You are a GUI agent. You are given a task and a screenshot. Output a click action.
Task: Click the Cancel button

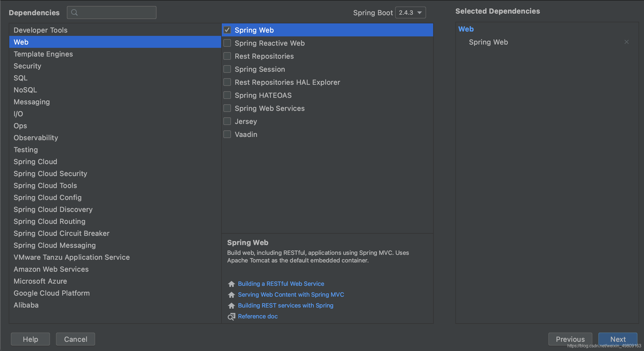(76, 339)
